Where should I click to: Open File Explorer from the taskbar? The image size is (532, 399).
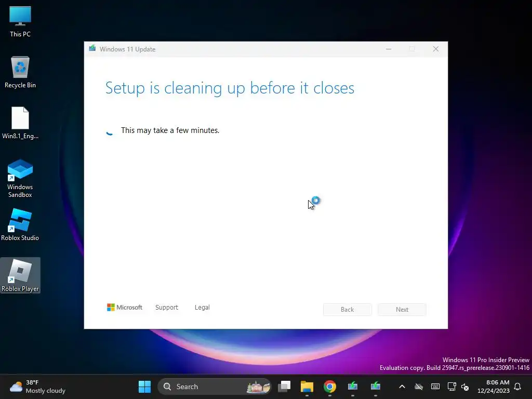click(307, 387)
